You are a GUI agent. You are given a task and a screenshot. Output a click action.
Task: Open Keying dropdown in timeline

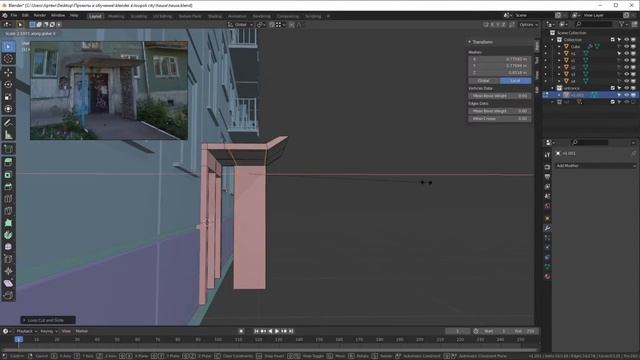click(x=49, y=331)
